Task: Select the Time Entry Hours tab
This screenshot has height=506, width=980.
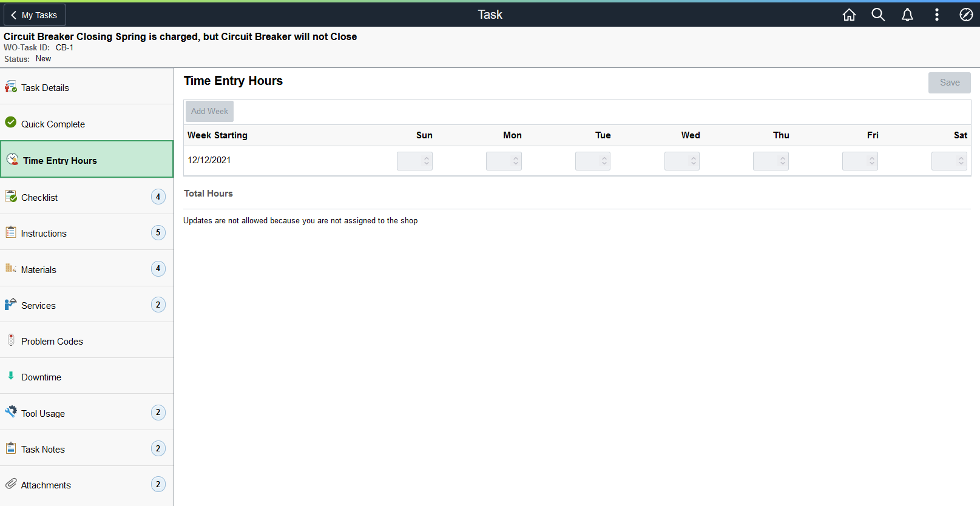Action: coord(87,159)
